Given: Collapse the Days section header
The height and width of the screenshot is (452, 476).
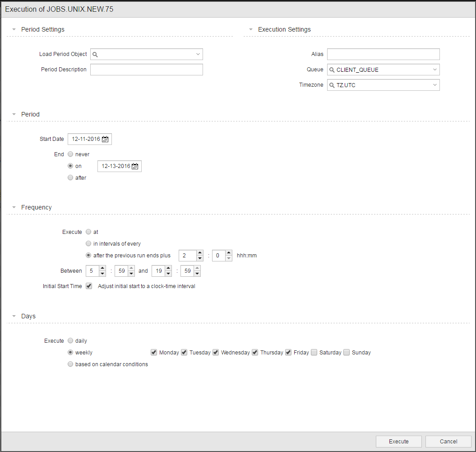Looking at the screenshot, I should (x=14, y=317).
